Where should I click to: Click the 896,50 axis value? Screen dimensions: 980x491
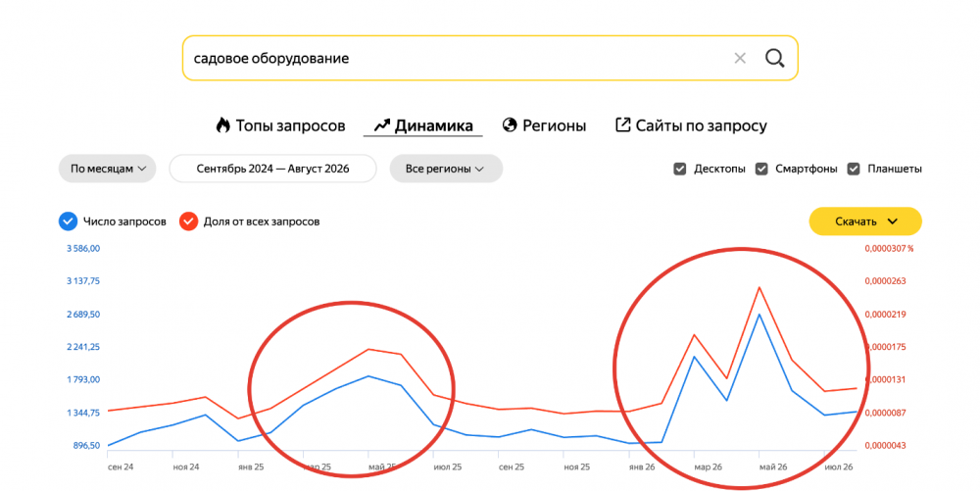86,445
